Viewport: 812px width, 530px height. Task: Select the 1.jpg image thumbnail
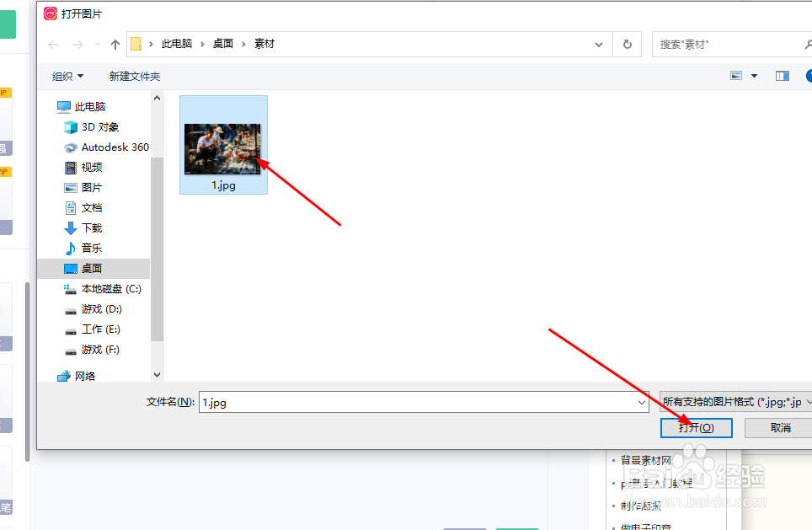(x=222, y=148)
